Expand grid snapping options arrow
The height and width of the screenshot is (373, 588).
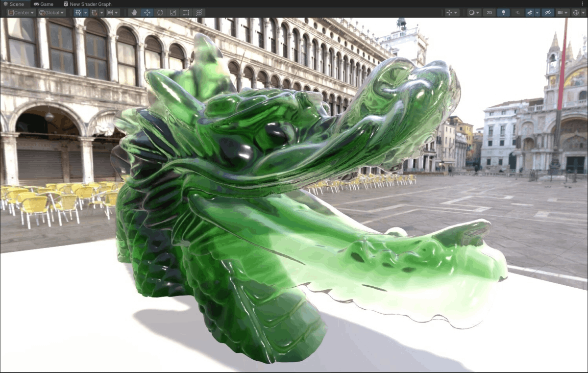(x=85, y=13)
